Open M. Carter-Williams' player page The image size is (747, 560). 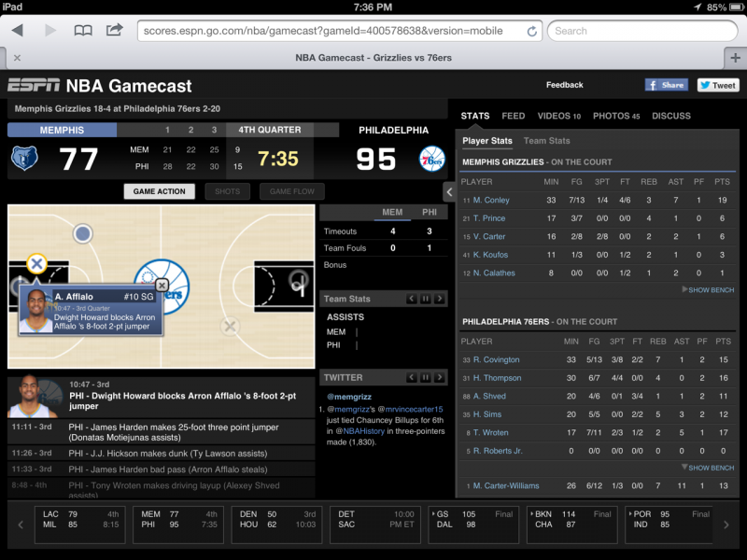coord(506,485)
